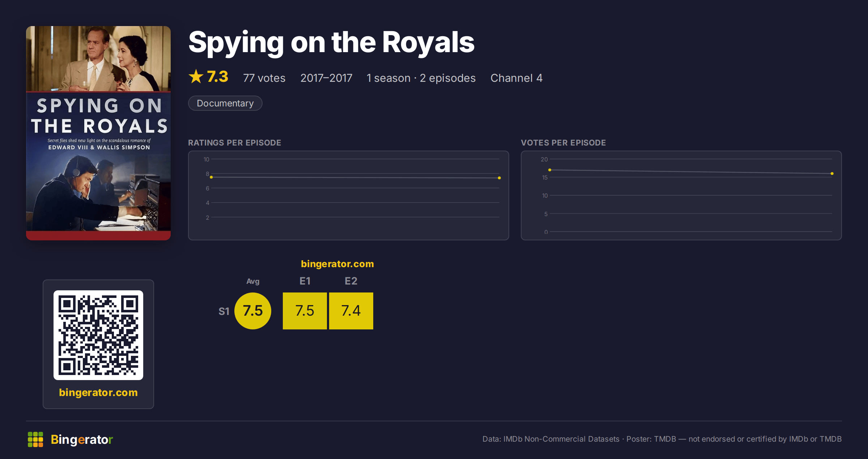Open the Spying on the Royals poster
Image resolution: width=868 pixels, height=459 pixels.
98,133
